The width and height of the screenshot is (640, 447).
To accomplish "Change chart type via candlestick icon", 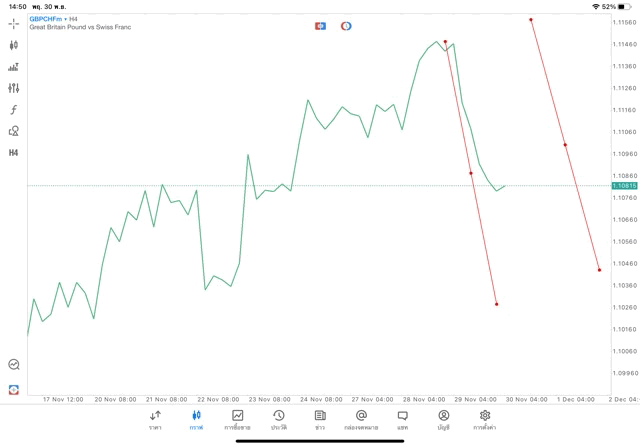I will [14, 45].
